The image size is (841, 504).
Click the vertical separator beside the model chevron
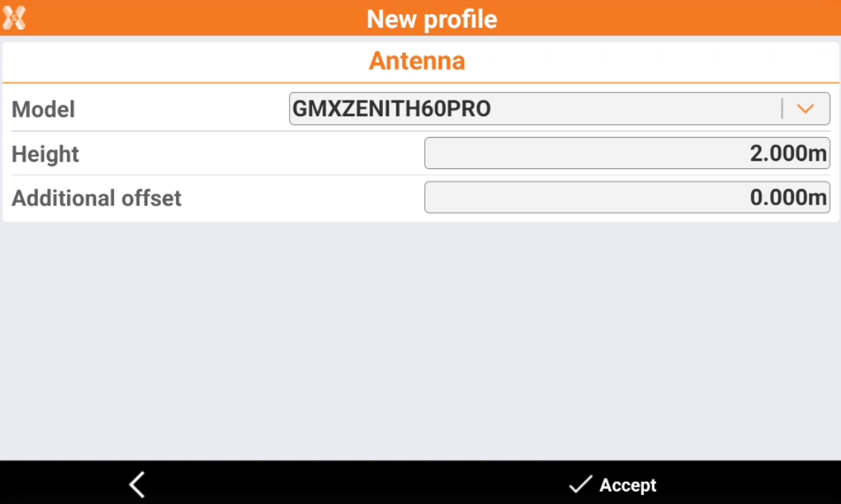click(782, 109)
